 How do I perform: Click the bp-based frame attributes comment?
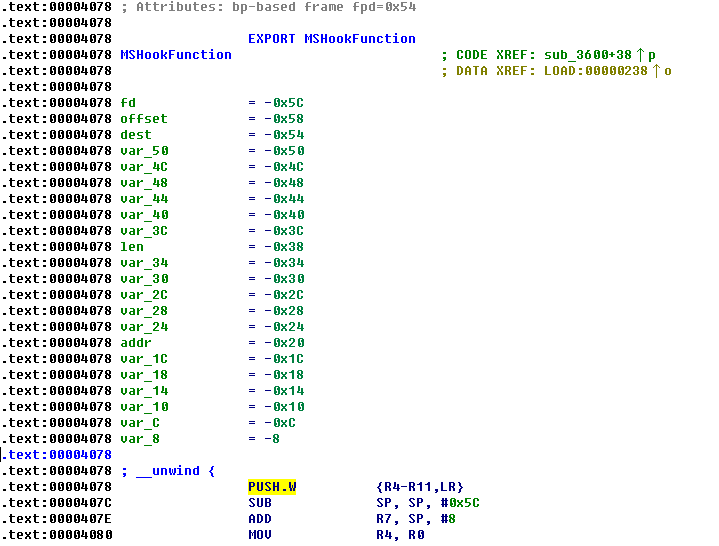pyautogui.click(x=269, y=7)
